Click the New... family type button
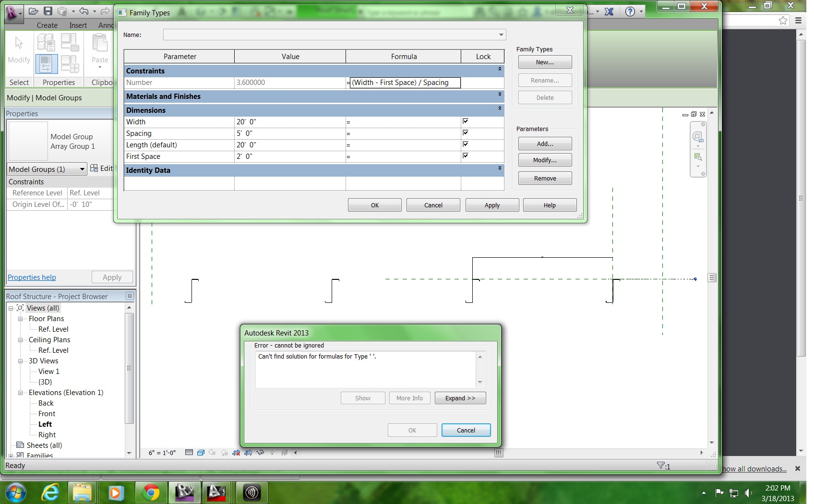The image size is (814, 504). (x=545, y=62)
